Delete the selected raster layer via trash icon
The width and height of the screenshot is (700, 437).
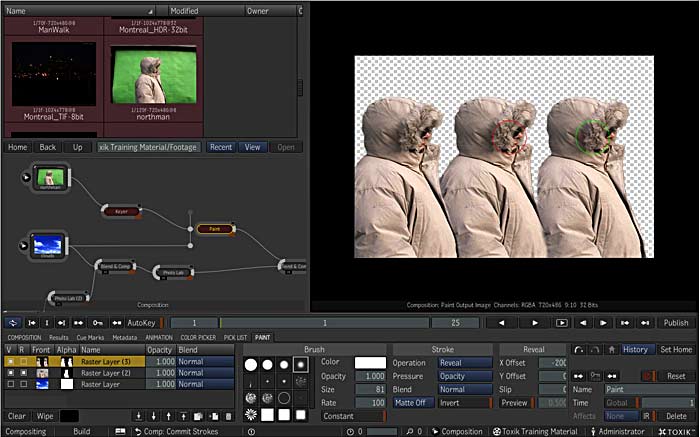click(x=228, y=416)
